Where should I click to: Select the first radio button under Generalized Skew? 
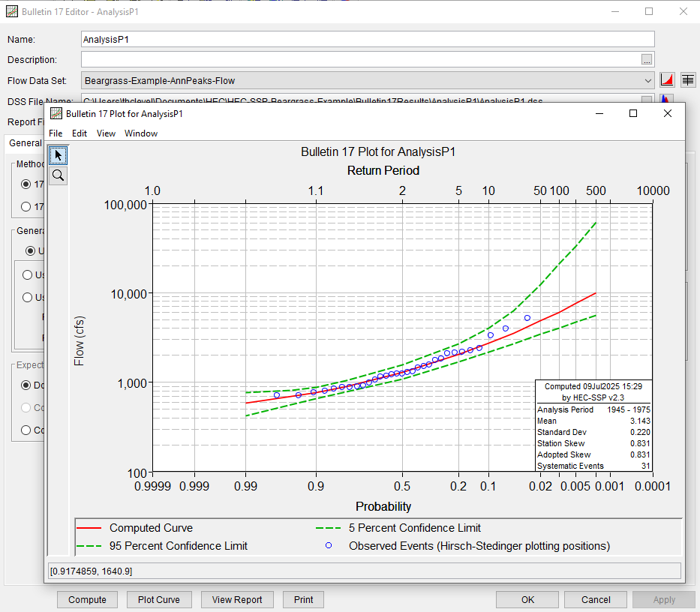point(30,250)
